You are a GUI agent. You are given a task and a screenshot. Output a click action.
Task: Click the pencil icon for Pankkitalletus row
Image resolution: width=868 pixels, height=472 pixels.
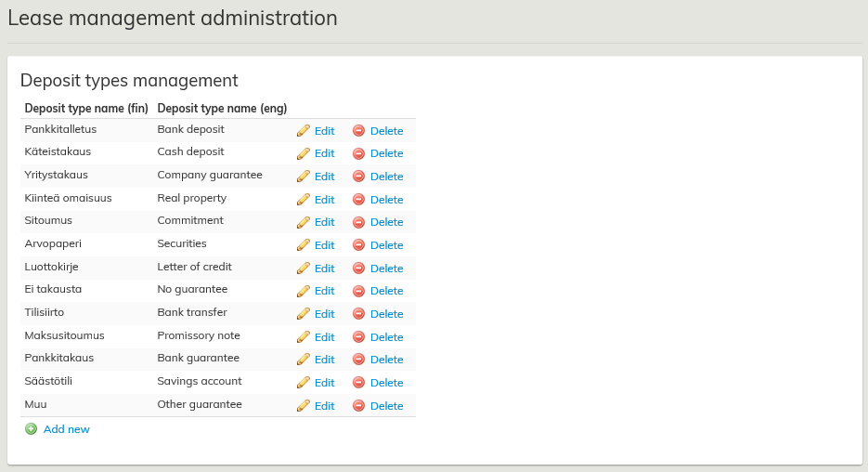(303, 131)
